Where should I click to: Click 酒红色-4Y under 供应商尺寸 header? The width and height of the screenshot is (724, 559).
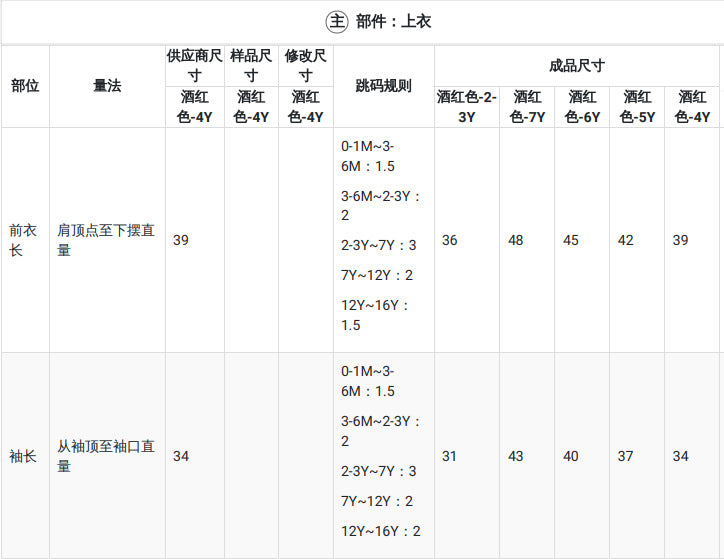click(x=195, y=107)
